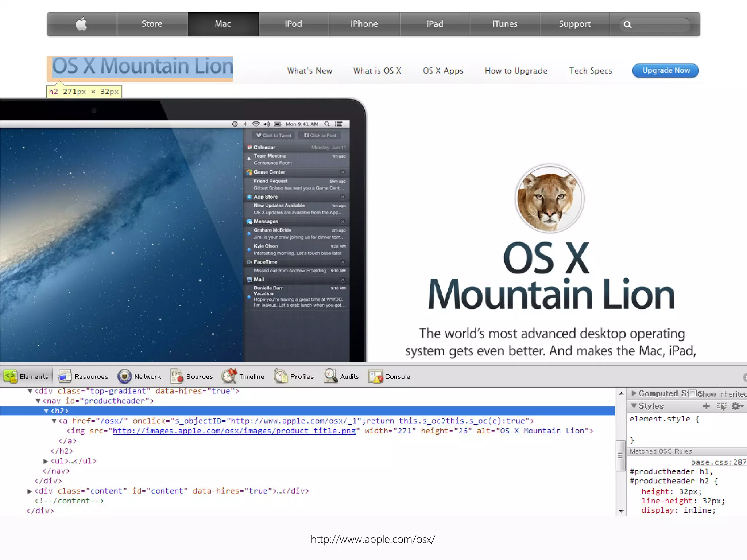The width and height of the screenshot is (747, 560).
Task: Collapse the Styles section
Action: (634, 406)
